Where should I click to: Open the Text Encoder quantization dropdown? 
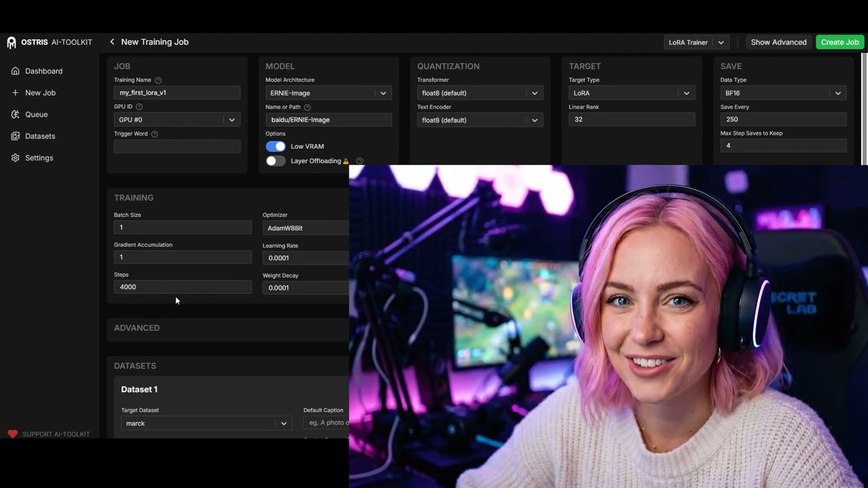pyautogui.click(x=480, y=120)
